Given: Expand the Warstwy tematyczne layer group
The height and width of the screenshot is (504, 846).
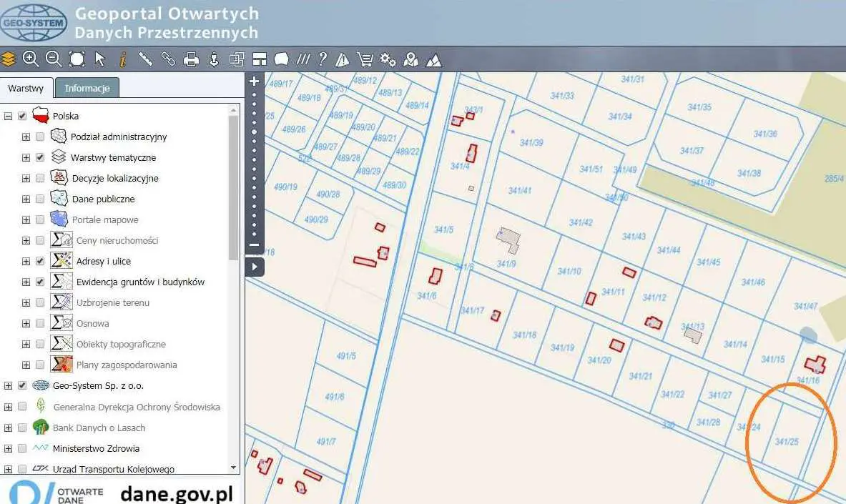Looking at the screenshot, I should pyautogui.click(x=26, y=157).
